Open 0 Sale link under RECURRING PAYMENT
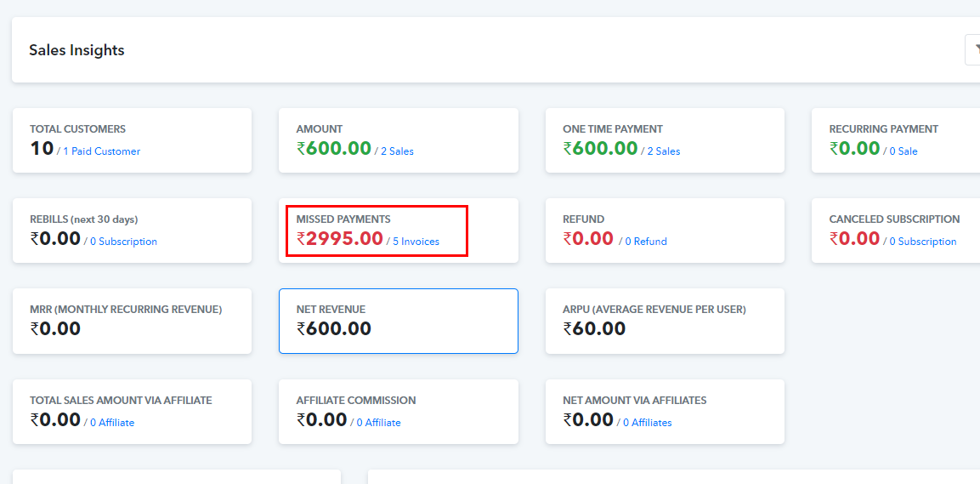This screenshot has width=980, height=484. [x=904, y=151]
